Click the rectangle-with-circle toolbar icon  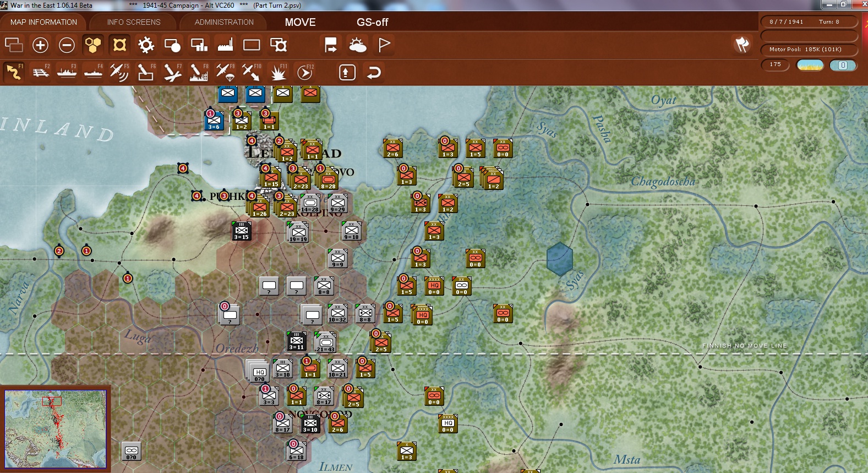click(172, 45)
